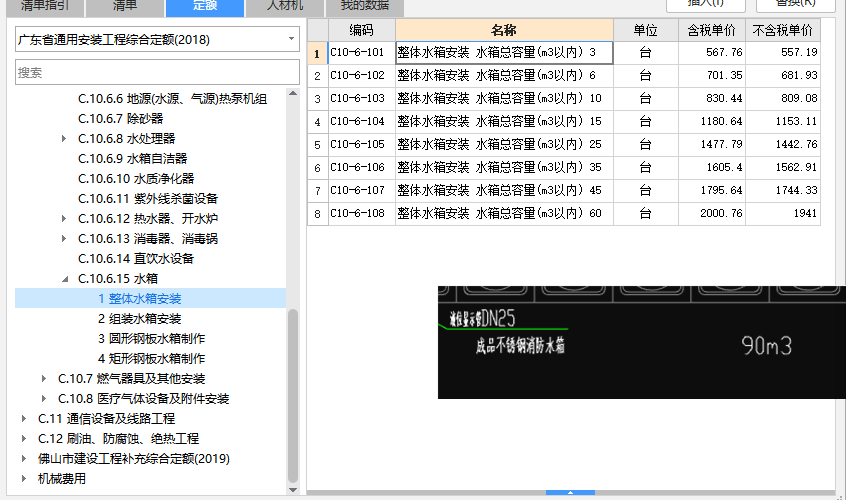This screenshot has height=500, width=846.
Task: Select C.10.6.11 紫外线杀菌设备 item
Action: [148, 198]
